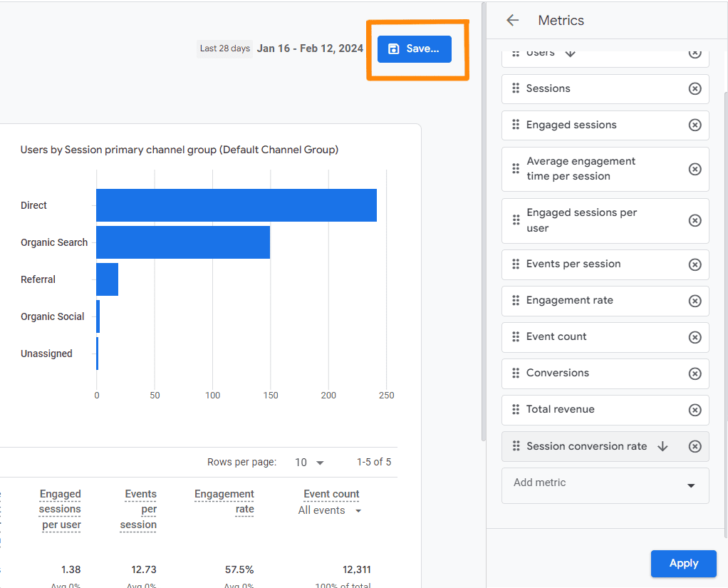Screen dimensions: 728x588
Task: Click the 12.73 events per session value
Action: [144, 569]
